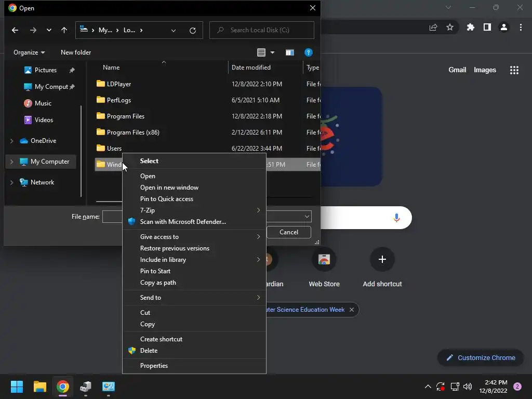Go back in the Open dialog
The height and width of the screenshot is (399, 532).
click(15, 30)
